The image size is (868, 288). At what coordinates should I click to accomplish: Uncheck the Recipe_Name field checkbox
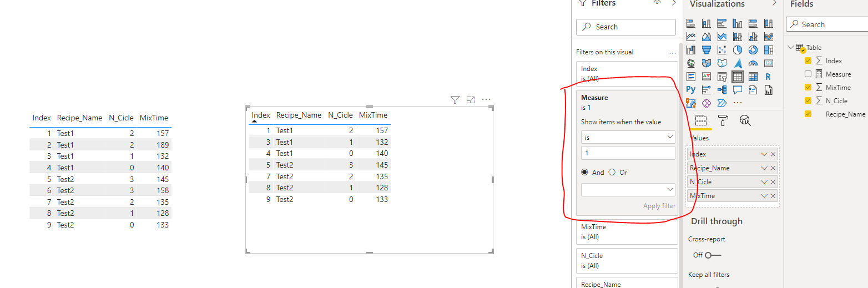point(808,114)
